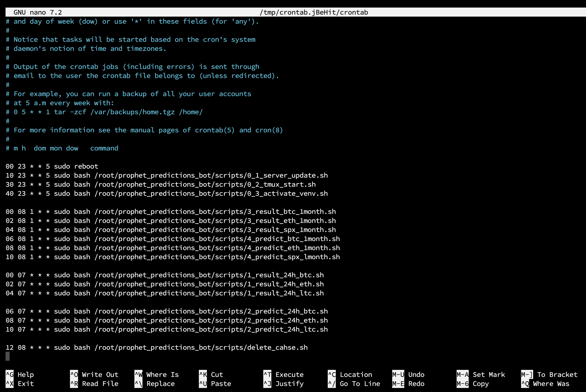Screen dimensions: 586x392
Task: Place cursor on the 'sudo reboot' line
Action: click(x=52, y=166)
